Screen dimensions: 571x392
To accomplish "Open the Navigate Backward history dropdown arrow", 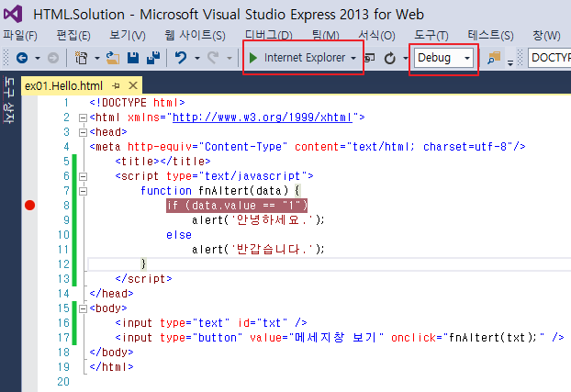I will tap(37, 58).
